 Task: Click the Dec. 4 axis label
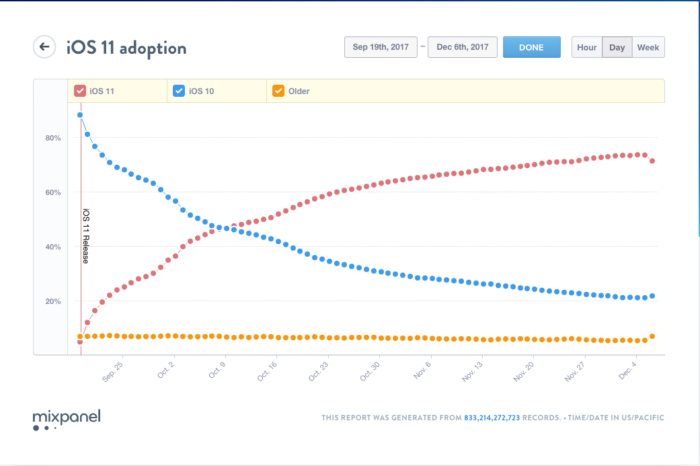[628, 370]
